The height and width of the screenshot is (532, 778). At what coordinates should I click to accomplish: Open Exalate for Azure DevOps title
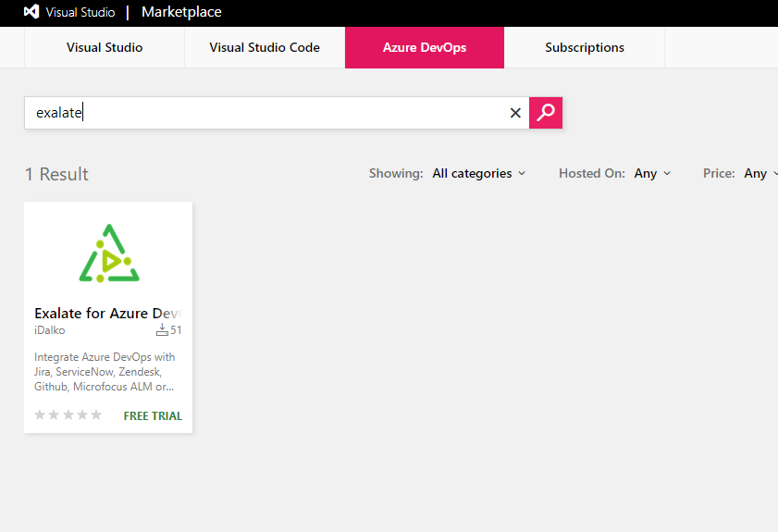(x=107, y=313)
